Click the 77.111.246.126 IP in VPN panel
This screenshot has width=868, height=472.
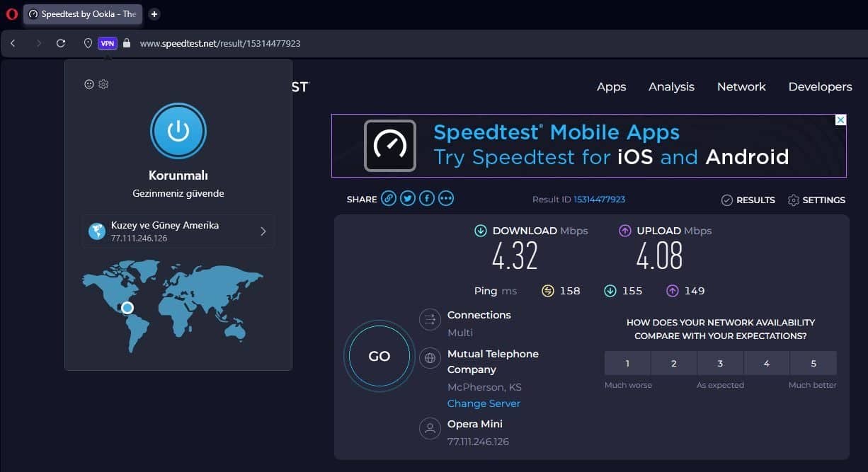pos(139,238)
